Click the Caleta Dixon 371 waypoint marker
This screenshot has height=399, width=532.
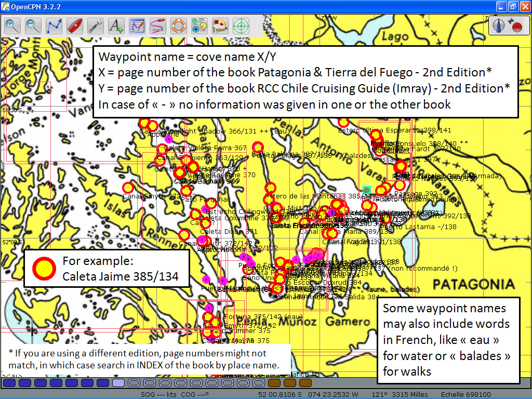pos(205,223)
